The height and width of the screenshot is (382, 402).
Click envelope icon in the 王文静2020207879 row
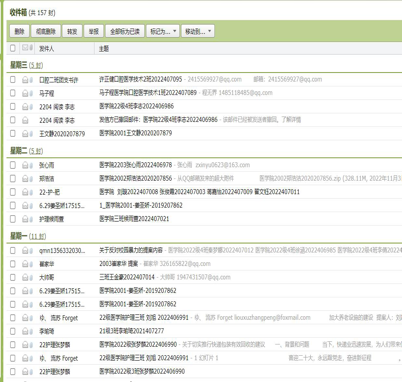(x=25, y=134)
